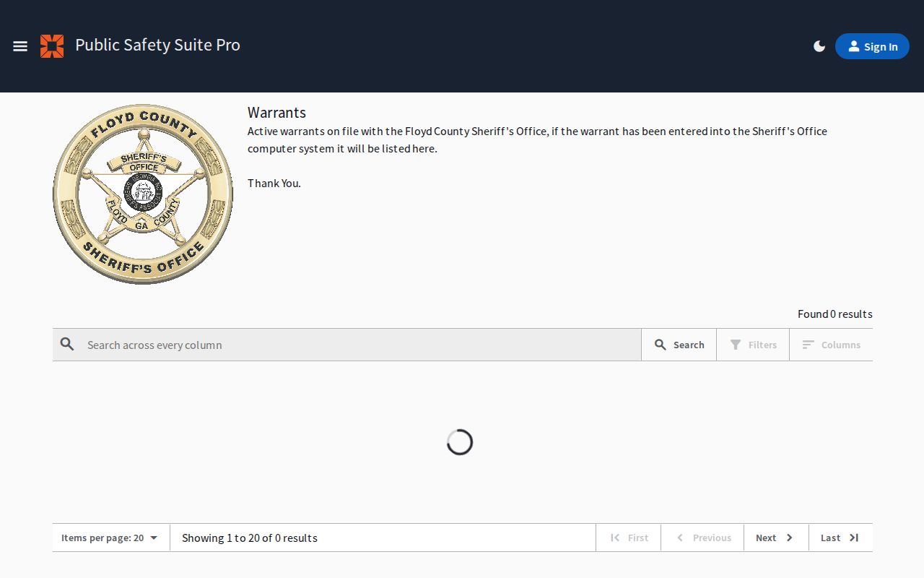The image size is (924, 578).
Task: Click the orange Public Safety Suite logo
Action: pos(52,46)
